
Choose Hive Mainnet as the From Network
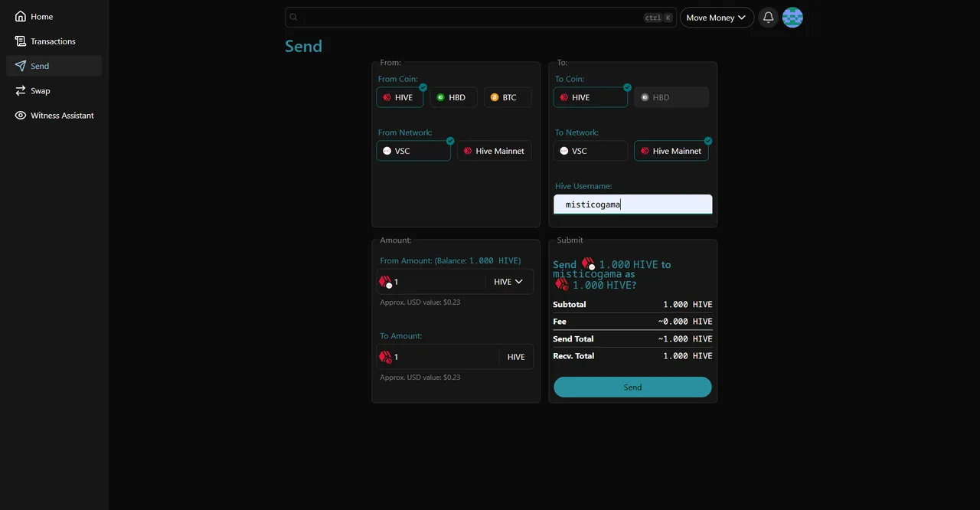(494, 151)
